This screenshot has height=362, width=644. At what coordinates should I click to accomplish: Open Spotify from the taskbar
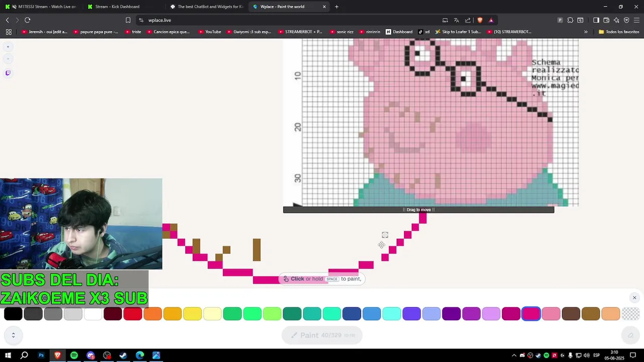[x=74, y=355]
